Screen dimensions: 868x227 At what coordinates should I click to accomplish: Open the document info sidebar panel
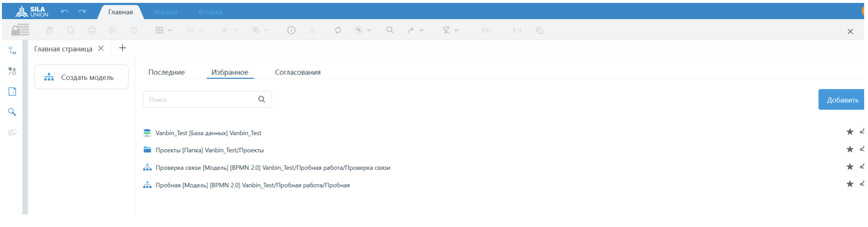point(12,91)
